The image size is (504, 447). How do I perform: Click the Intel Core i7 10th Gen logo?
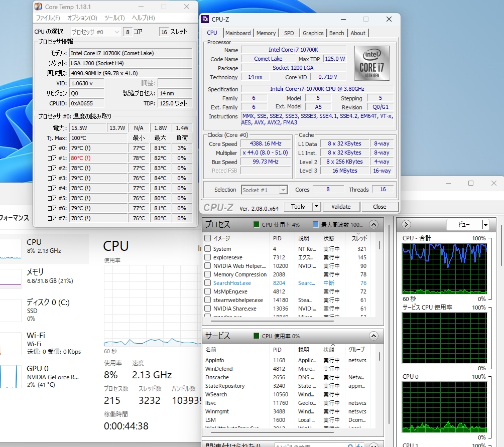pos(371,63)
